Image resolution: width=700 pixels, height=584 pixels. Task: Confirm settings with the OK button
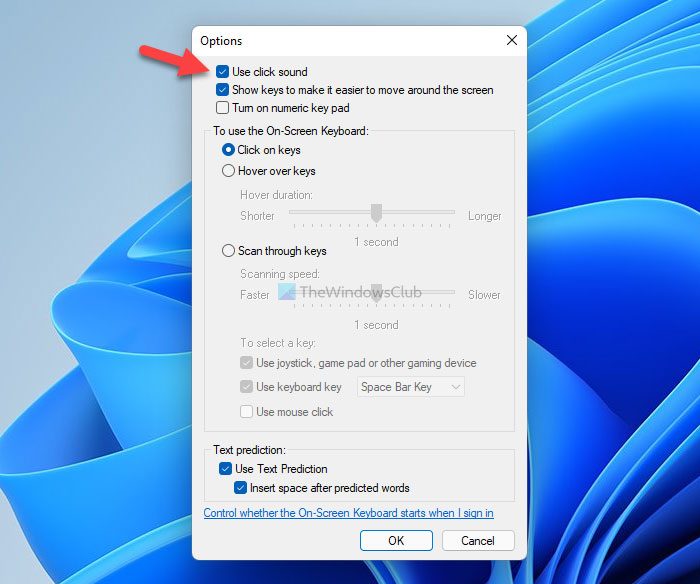396,541
